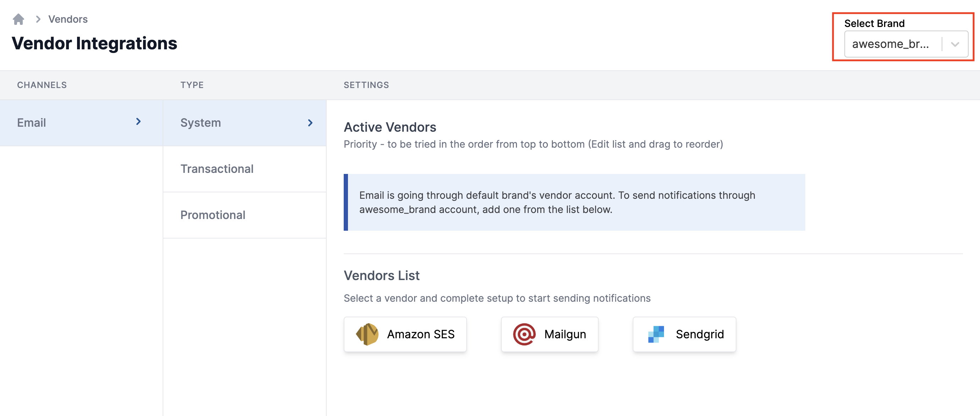Image resolution: width=980 pixels, height=416 pixels.
Task: Click the breadcrumb separator chevron
Action: coord(38,19)
